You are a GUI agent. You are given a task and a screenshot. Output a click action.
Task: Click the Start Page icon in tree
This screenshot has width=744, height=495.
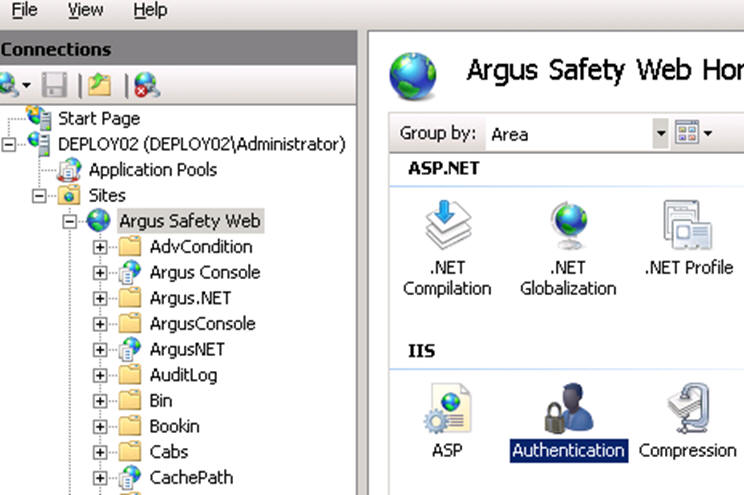39,118
